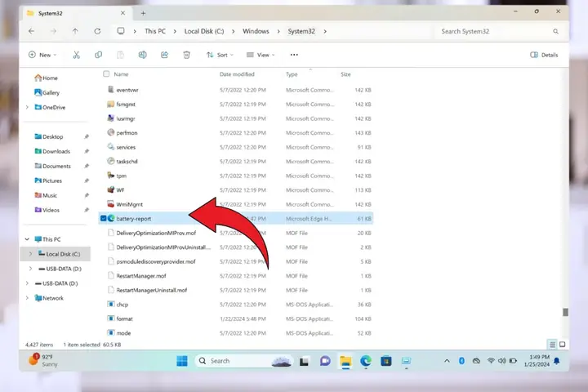588x392 pixels.
Task: Expand the OneDrive tree node
Action: pos(27,107)
